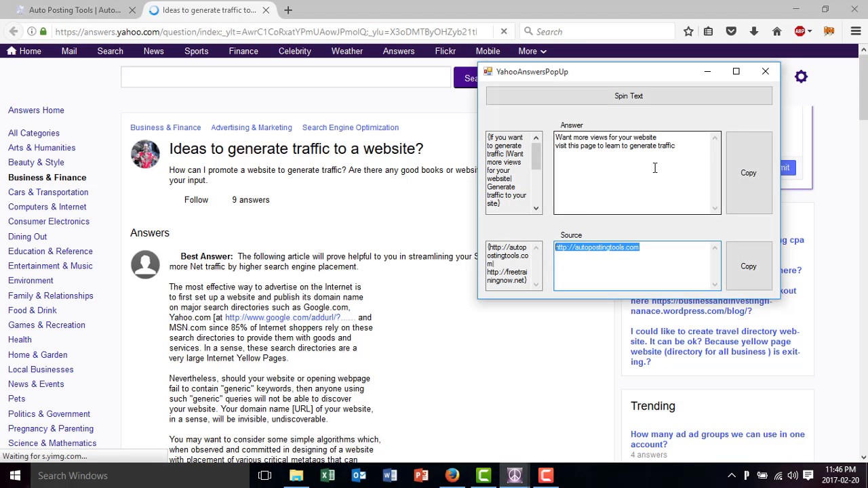This screenshot has width=868, height=488.
Task: Click the orange flag extension icon
Action: [829, 31]
